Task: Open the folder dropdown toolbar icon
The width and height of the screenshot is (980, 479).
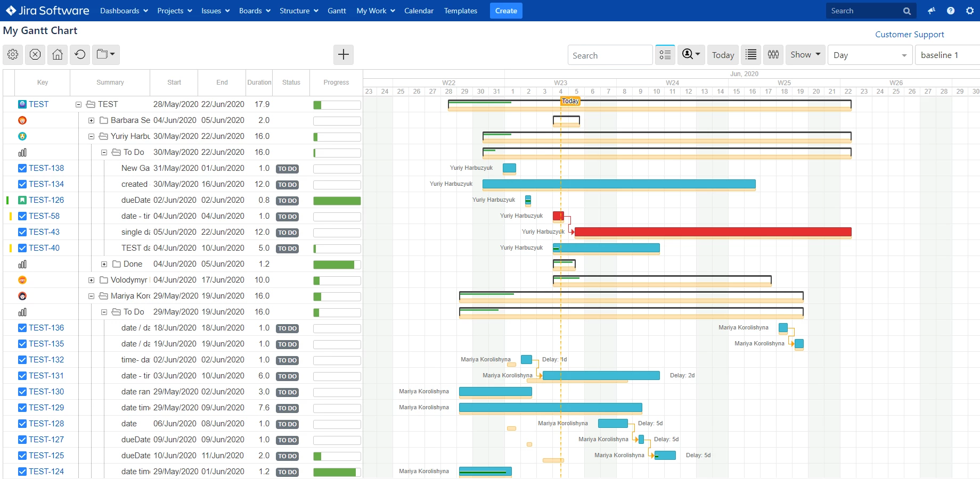Action: [105, 55]
